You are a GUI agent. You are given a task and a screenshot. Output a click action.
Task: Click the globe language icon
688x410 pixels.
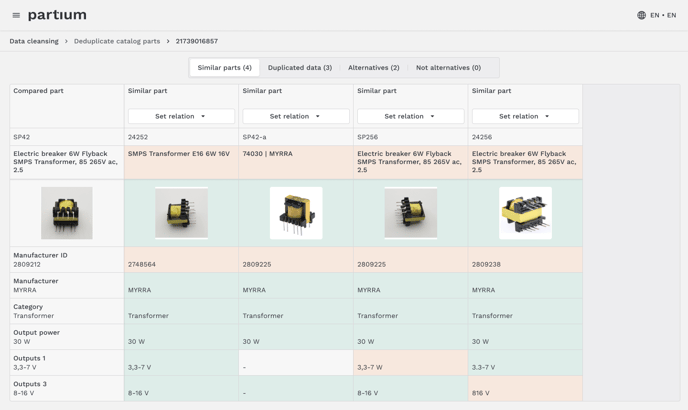coord(641,15)
